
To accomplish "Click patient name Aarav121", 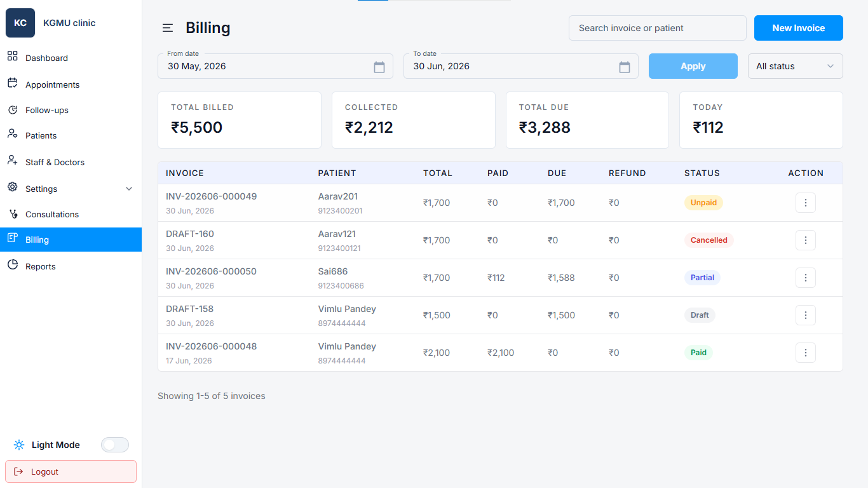I will pyautogui.click(x=337, y=234).
